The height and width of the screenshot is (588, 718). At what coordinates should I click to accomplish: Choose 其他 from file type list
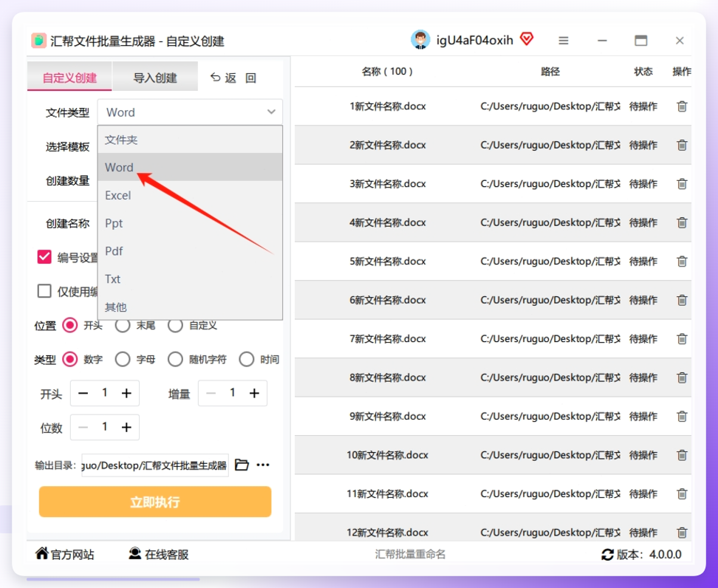pos(190,307)
